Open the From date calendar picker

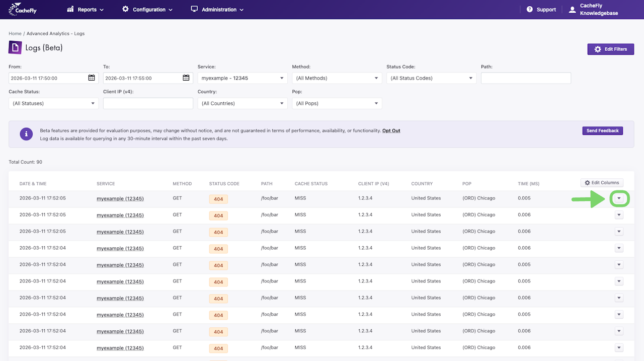(92, 78)
